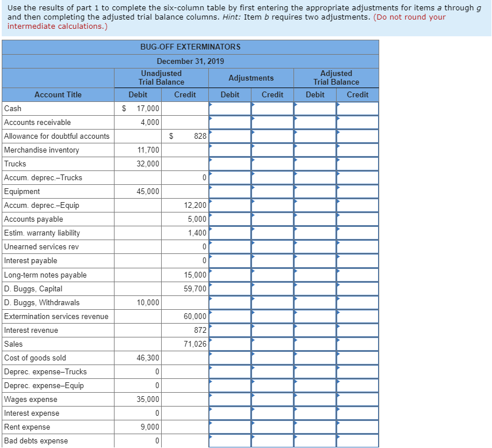Click the Adjustments Credit cell for Accum. deprec.–Equip
This screenshot has width=492, height=448.
272,205
